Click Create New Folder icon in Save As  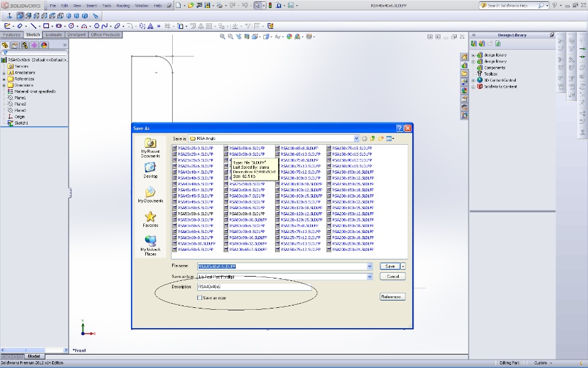381,139
